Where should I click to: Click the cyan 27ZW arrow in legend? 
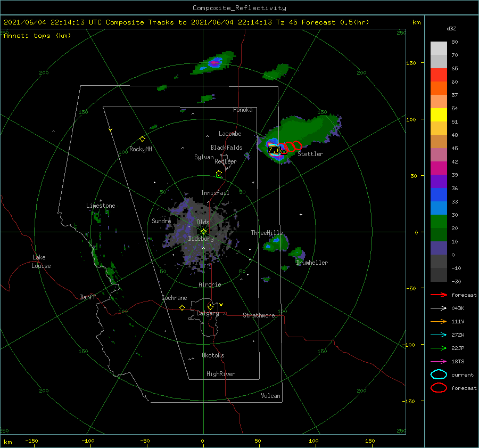[439, 335]
